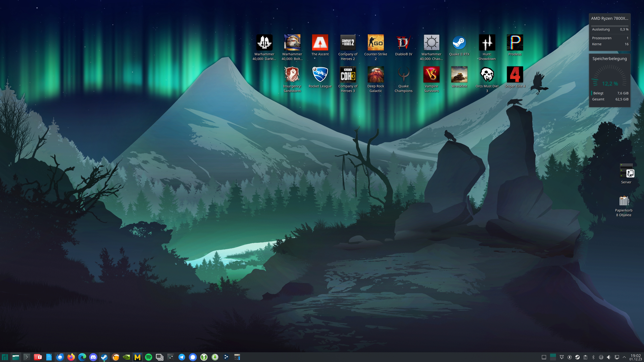Mute audio via the volume tray icon
The image size is (644, 362).
609,357
